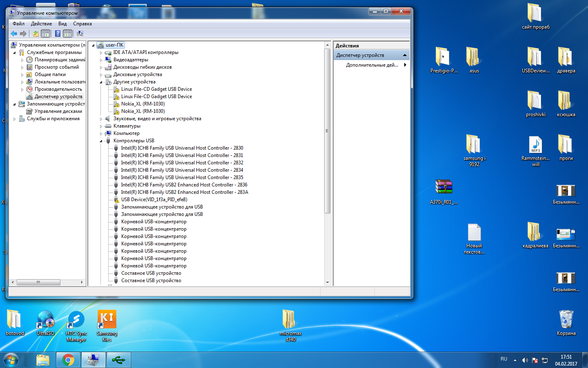Click left pane horizontal scrollbar thumb
This screenshot has height=368, width=588.
(38, 282)
